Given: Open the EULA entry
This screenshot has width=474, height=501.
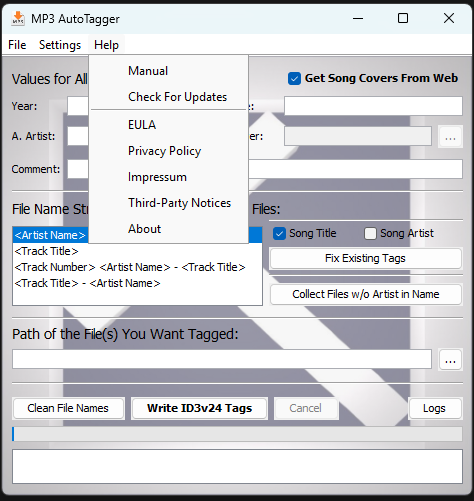Looking at the screenshot, I should pyautogui.click(x=169, y=125).
